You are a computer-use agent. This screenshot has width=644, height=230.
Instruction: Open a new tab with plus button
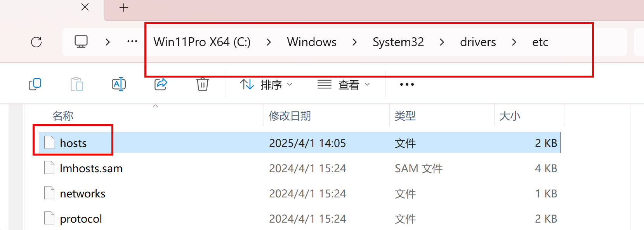click(x=123, y=8)
